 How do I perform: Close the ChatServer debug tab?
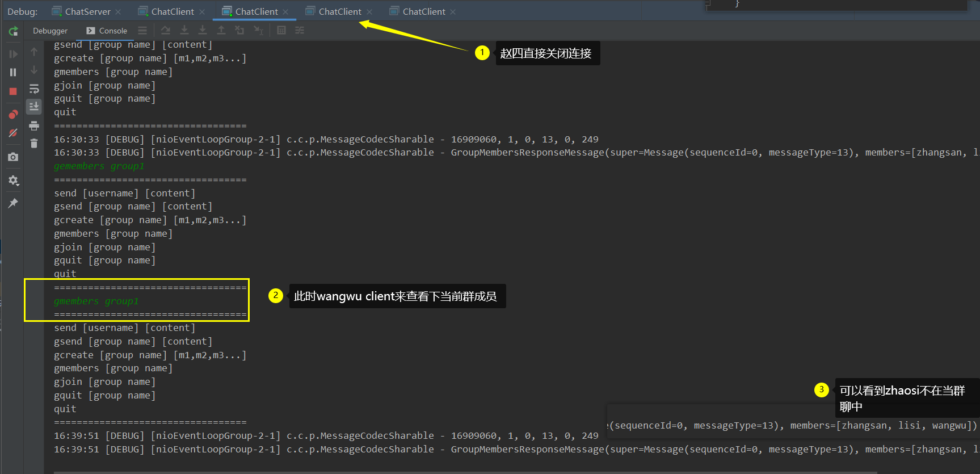click(x=118, y=12)
